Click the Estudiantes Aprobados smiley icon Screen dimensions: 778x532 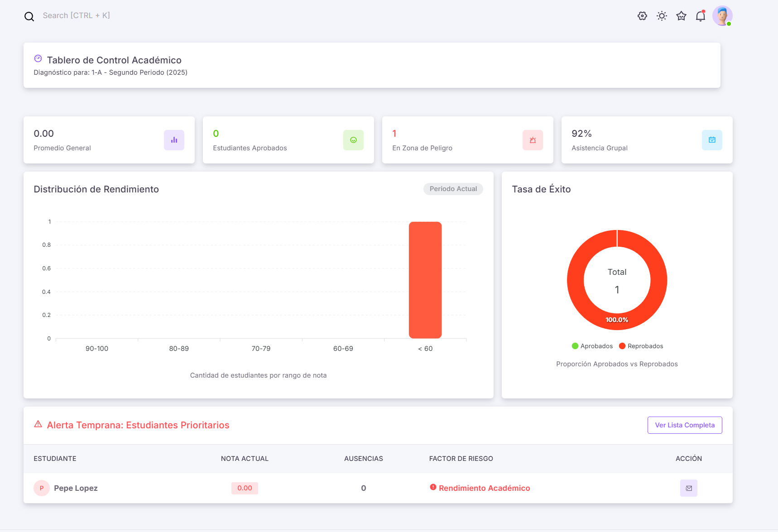pos(353,140)
